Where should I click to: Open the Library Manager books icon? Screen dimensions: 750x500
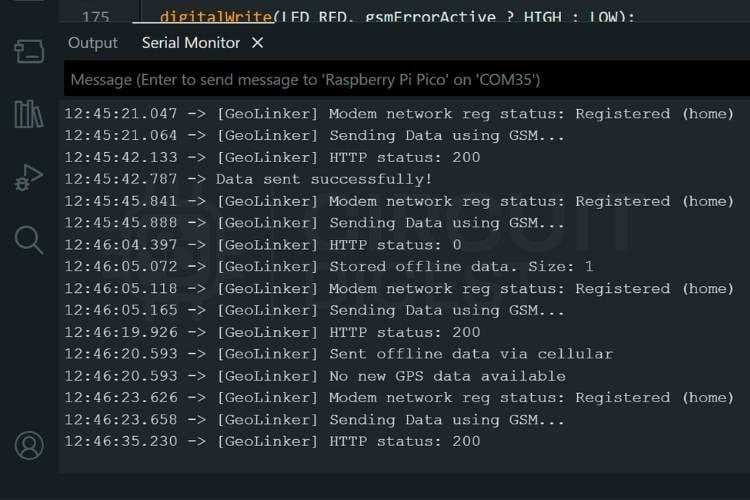coord(29,114)
